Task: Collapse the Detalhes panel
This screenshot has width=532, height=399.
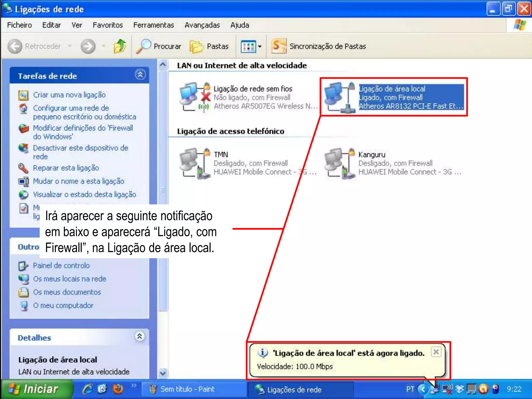Action: (140, 336)
